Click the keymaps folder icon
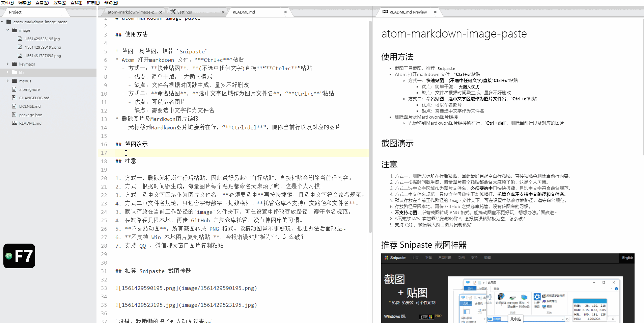The height and width of the screenshot is (323, 644). 15,64
